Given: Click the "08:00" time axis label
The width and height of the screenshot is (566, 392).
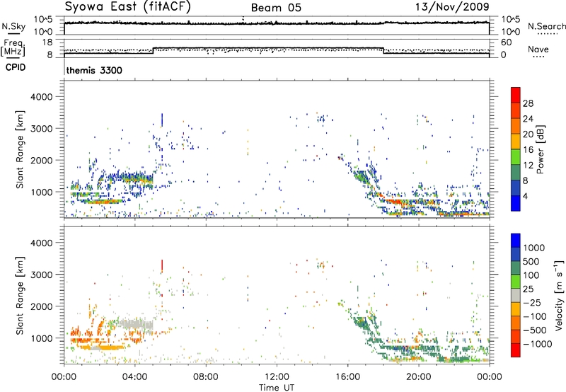Looking at the screenshot, I should (x=206, y=377).
